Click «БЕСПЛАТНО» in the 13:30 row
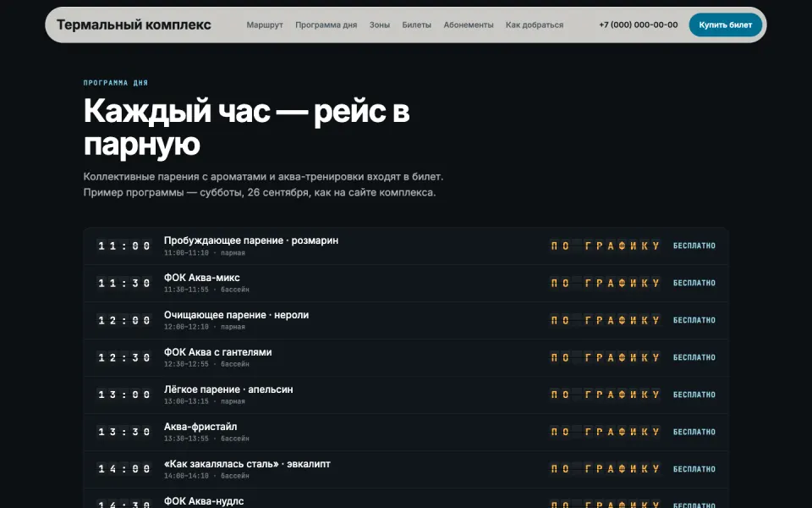This screenshot has height=508, width=812. [x=694, y=432]
